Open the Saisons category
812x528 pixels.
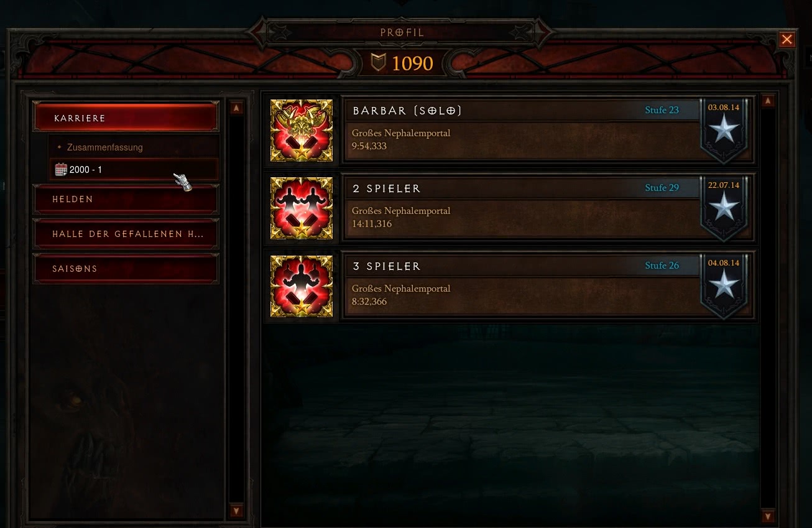[126, 269]
